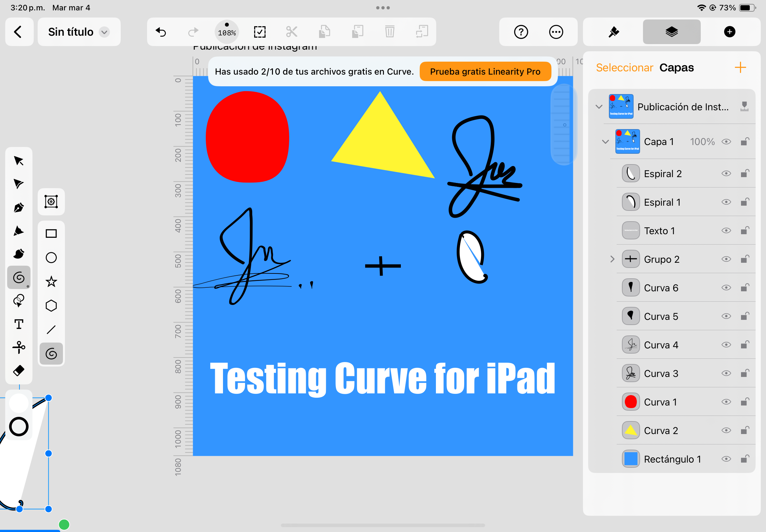Select the Curva 3 layer row
766x532 pixels.
[x=686, y=373]
